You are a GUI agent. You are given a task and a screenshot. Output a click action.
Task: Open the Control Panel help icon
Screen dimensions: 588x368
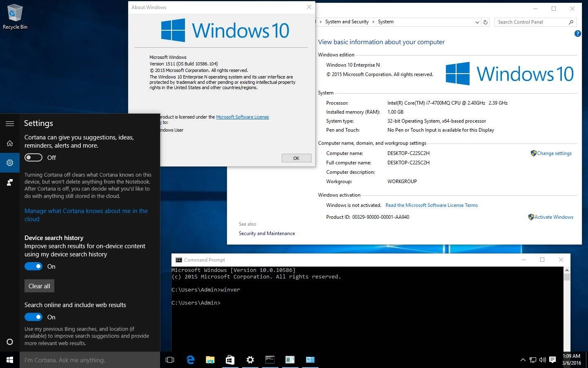click(577, 34)
